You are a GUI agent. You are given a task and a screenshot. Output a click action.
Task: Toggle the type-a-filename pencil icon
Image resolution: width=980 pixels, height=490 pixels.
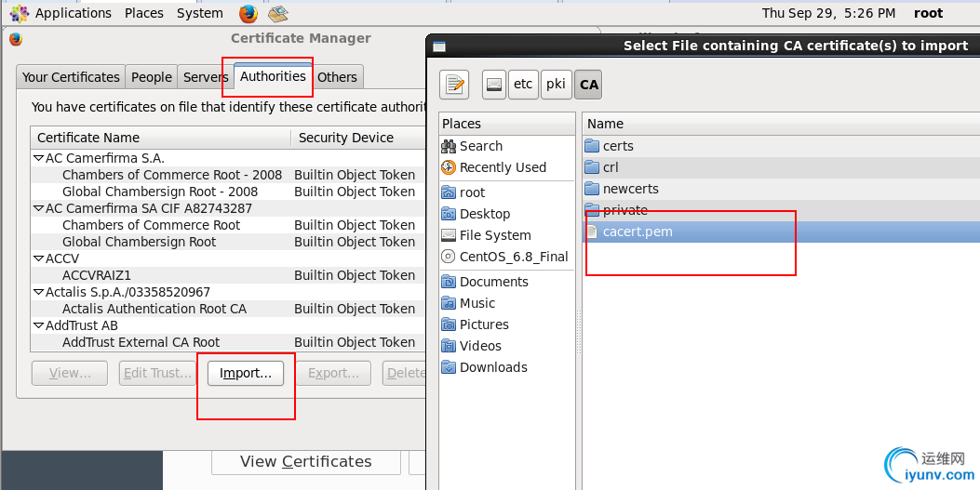point(454,85)
